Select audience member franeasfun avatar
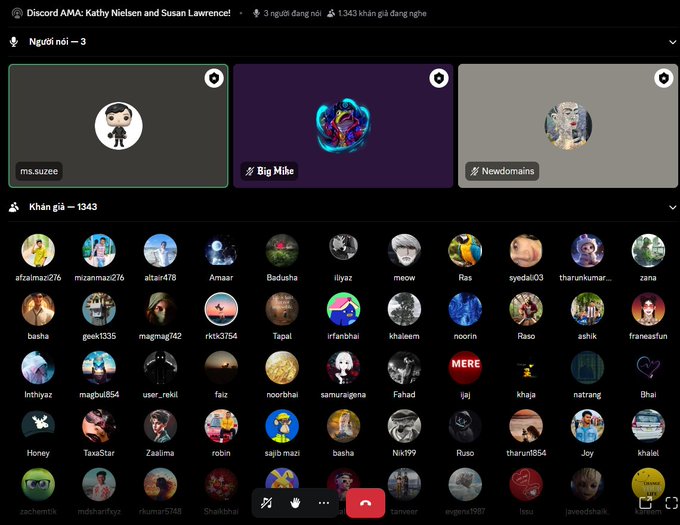 tap(648, 309)
